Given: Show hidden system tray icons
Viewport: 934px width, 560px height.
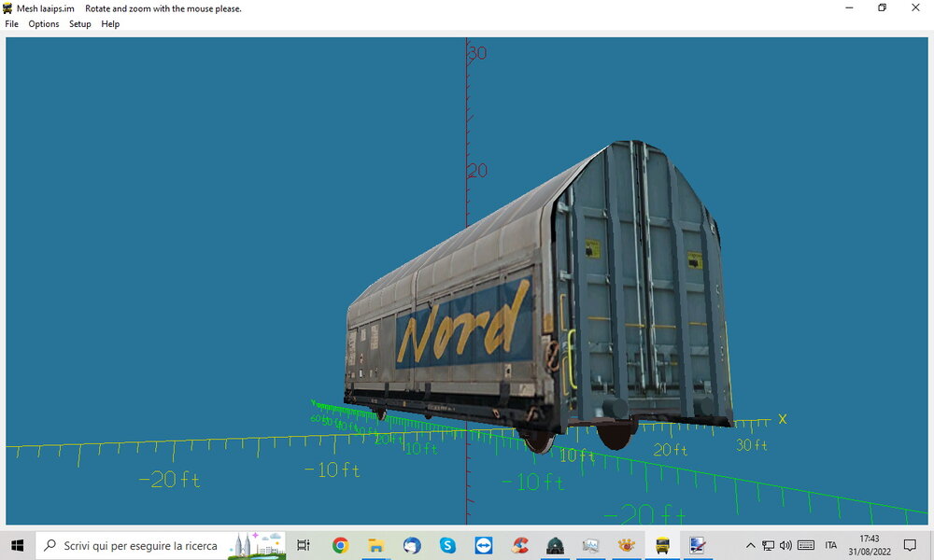Looking at the screenshot, I should tap(751, 545).
